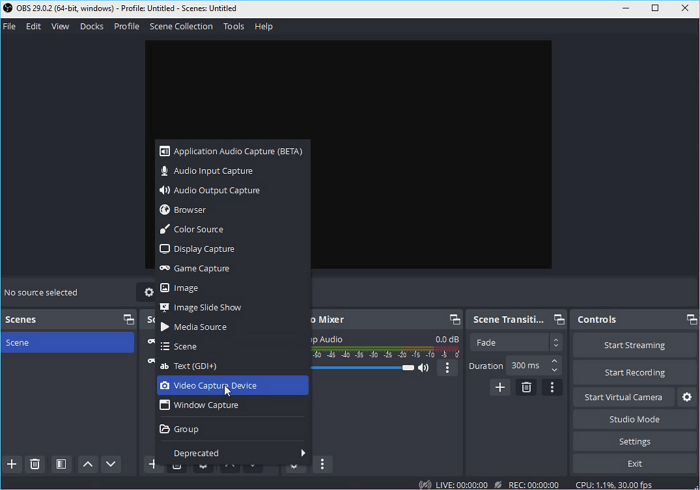700x490 pixels.
Task: Select the Scene item in Scenes list
Action: [67, 343]
